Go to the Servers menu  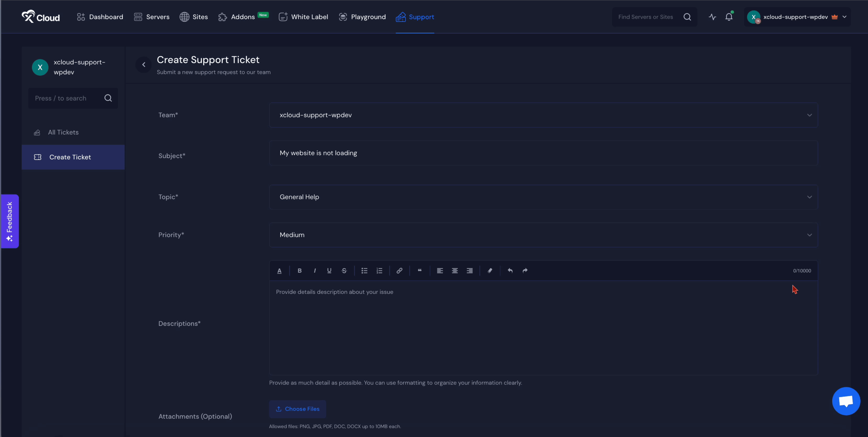(x=152, y=17)
